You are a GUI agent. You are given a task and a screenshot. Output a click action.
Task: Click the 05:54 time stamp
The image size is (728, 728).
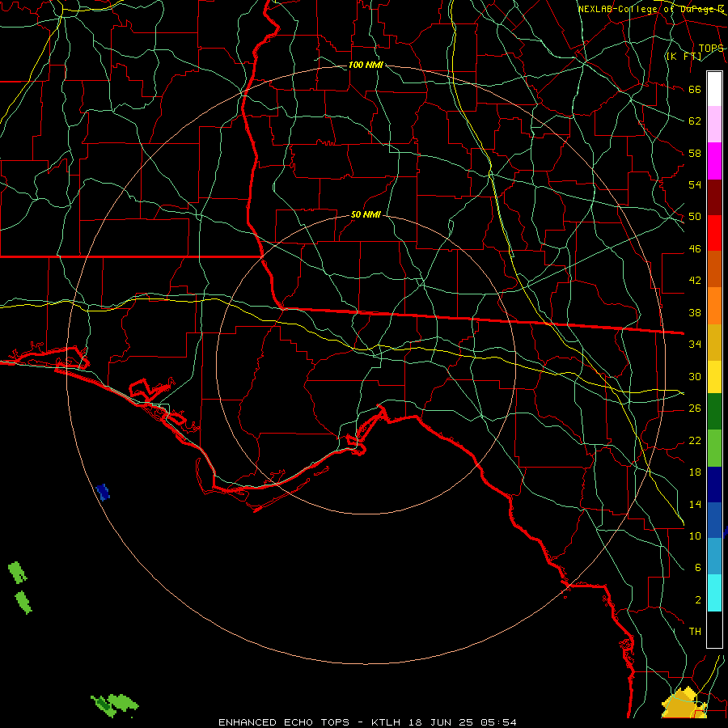click(x=499, y=722)
